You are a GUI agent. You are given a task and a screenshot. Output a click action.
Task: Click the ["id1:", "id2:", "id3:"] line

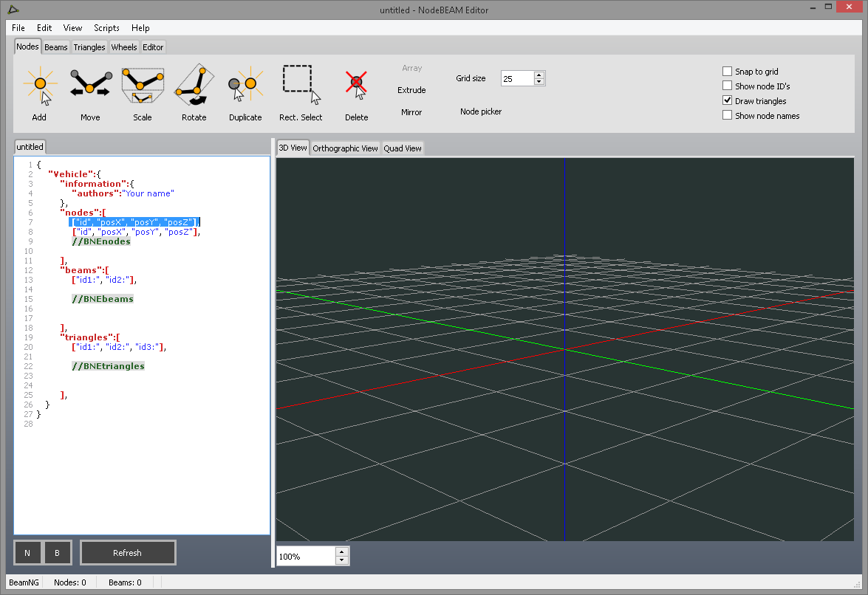119,347
